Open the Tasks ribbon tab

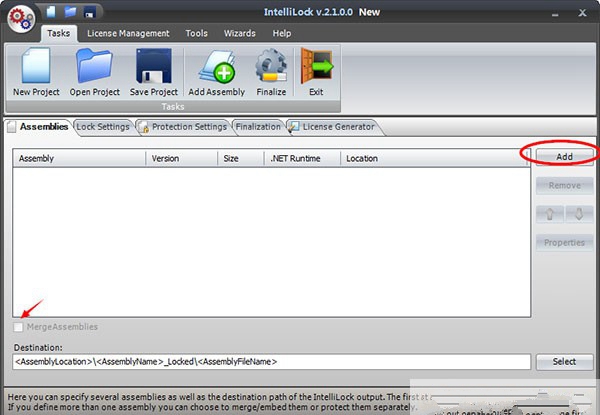[59, 34]
